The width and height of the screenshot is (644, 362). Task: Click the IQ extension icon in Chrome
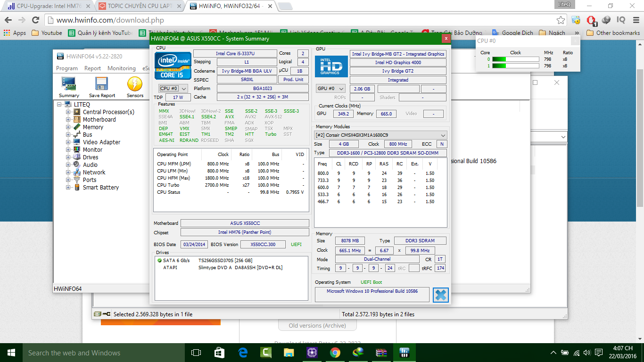[621, 20]
